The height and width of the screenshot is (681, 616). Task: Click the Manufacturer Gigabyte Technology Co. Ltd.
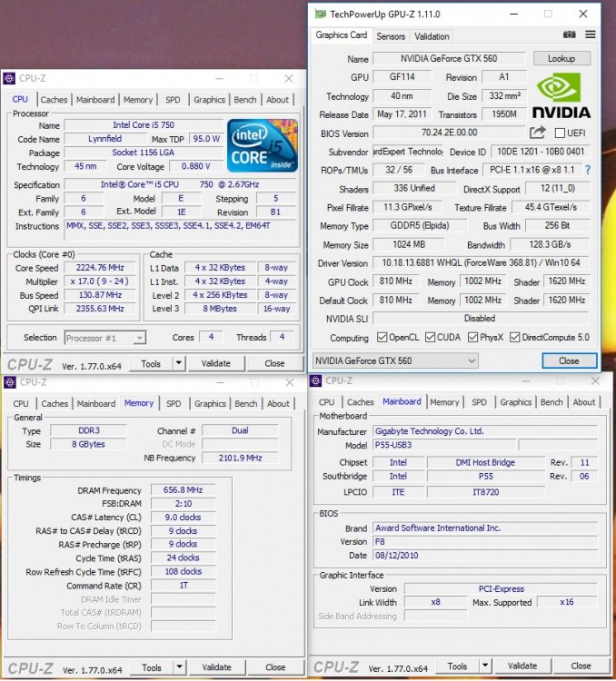[485, 431]
